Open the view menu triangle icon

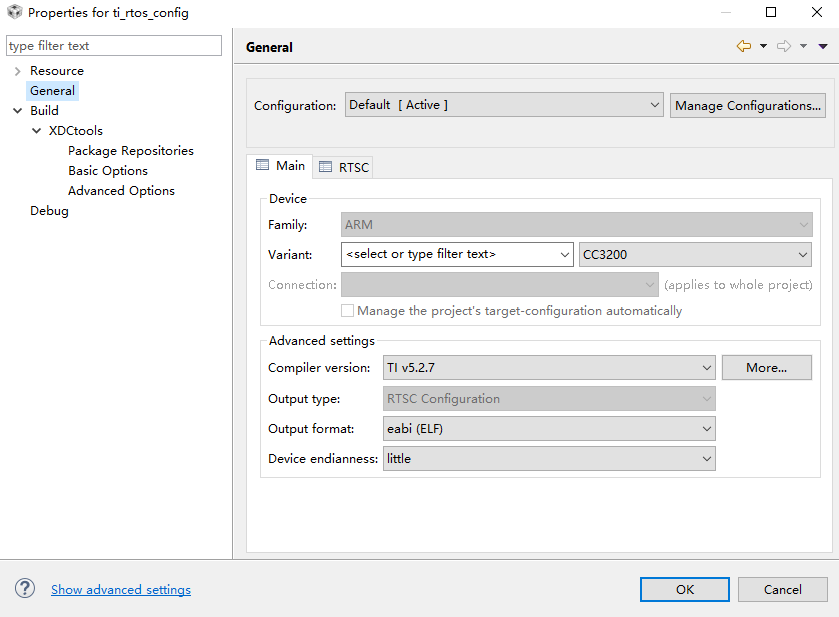[x=823, y=46]
